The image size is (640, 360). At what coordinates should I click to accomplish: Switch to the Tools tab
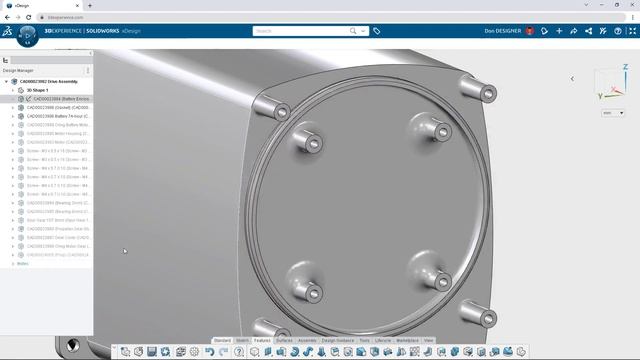click(364, 340)
